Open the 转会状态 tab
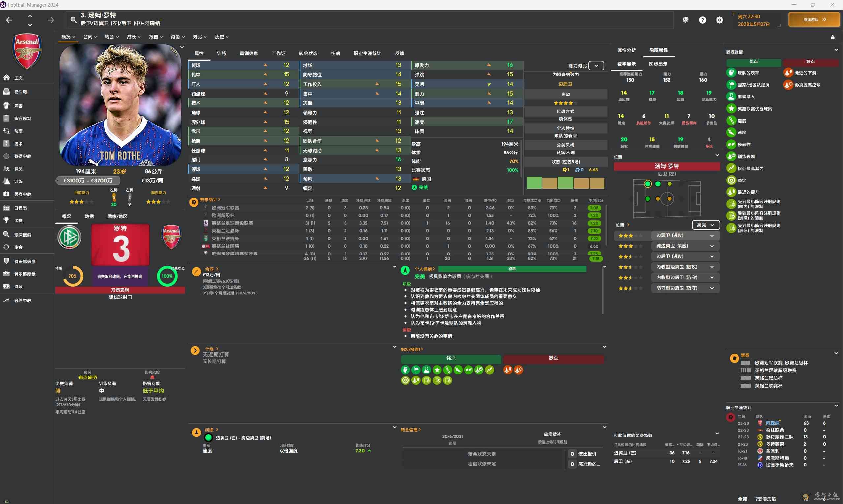 tap(308, 53)
